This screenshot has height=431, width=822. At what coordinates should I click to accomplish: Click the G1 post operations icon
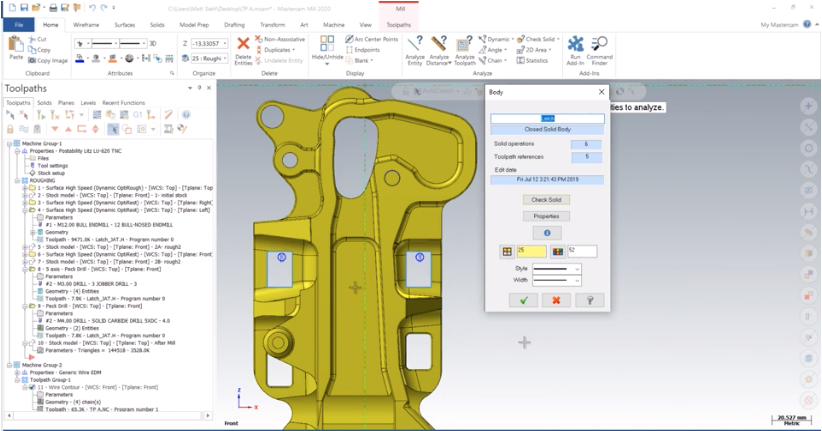[x=138, y=114]
